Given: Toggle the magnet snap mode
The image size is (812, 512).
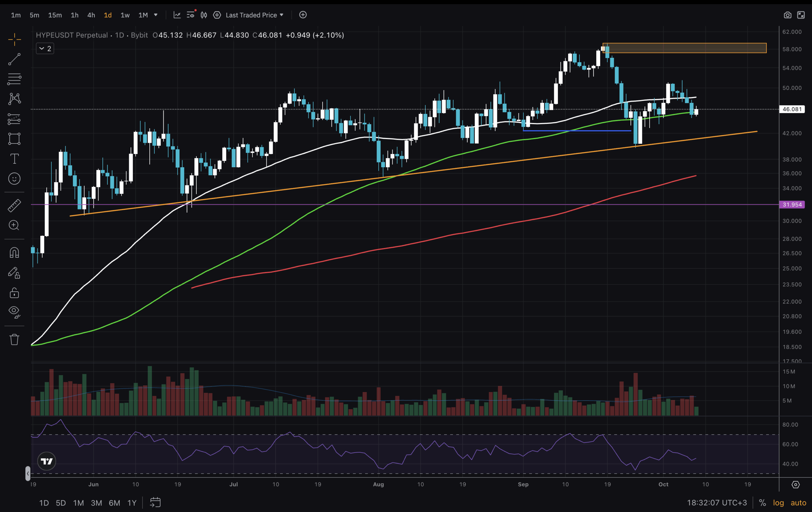Looking at the screenshot, I should [14, 252].
